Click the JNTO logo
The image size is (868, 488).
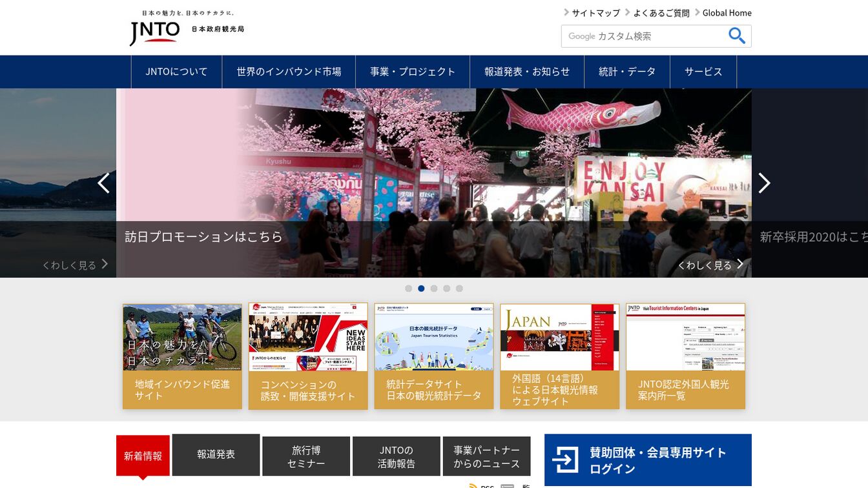[x=187, y=28]
